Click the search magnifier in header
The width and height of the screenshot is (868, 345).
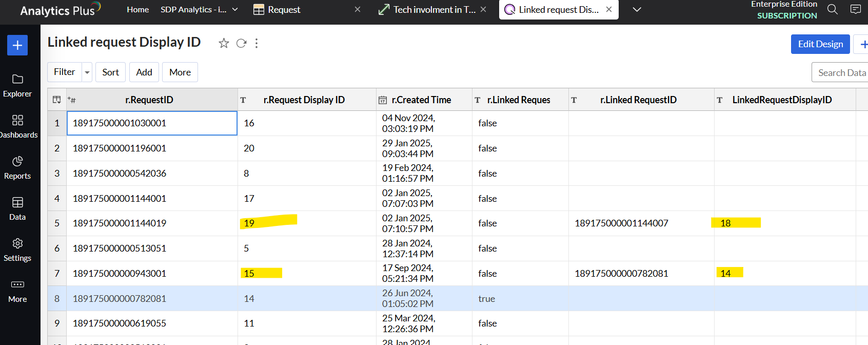click(833, 10)
